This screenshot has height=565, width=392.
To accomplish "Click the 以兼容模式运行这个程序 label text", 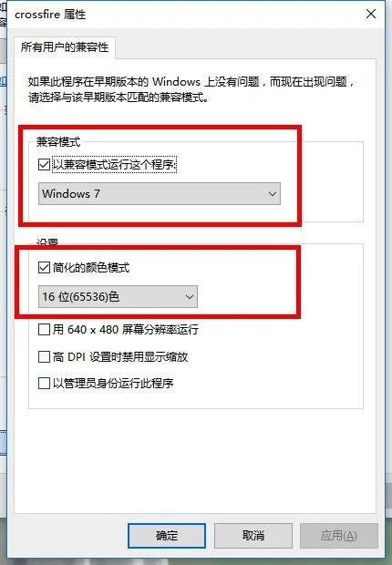I will point(115,165).
